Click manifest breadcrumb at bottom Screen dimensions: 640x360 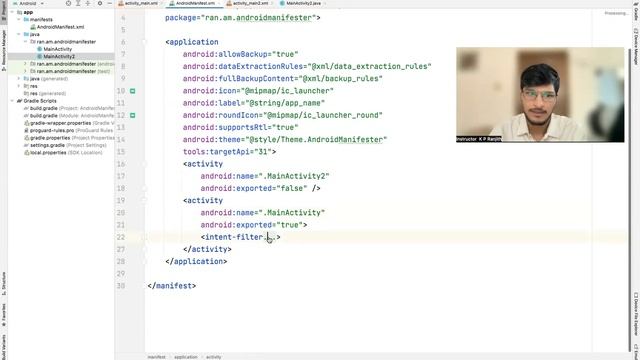coord(157,357)
